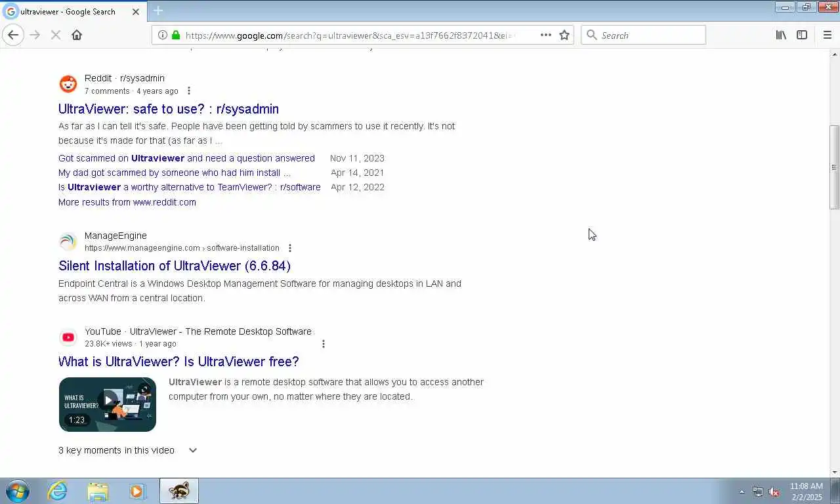Image resolution: width=840 pixels, height=504 pixels.
Task: Open Is Ultraviewer a worthy alternative link
Action: click(x=190, y=187)
